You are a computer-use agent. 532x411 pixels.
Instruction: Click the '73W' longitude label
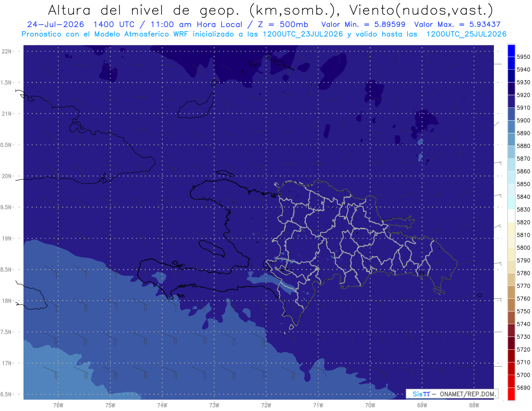point(214,405)
